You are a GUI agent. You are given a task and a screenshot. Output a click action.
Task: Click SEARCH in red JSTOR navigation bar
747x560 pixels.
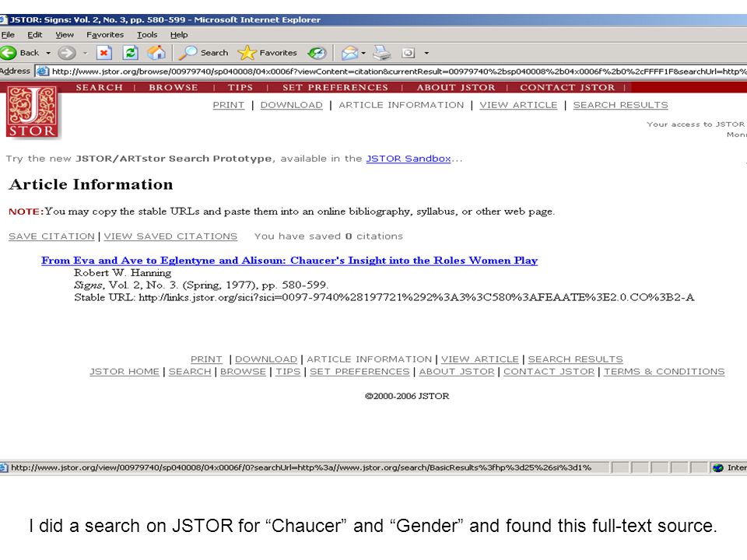pos(99,88)
